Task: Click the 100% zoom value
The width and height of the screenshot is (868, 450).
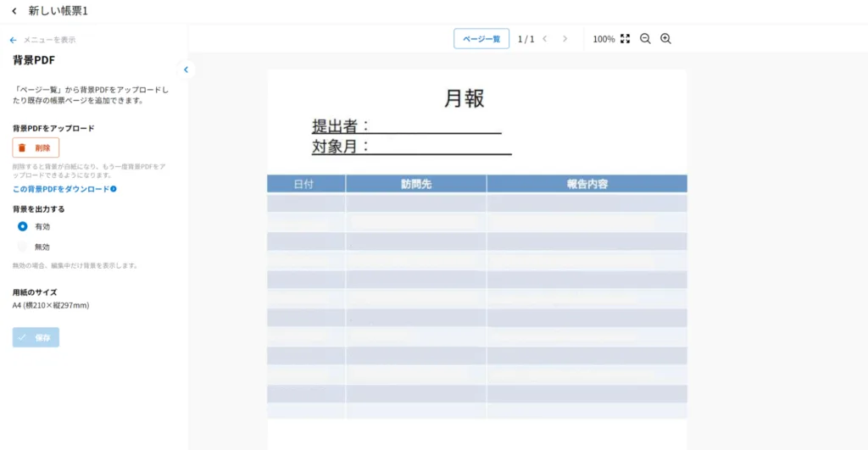Action: coord(604,39)
